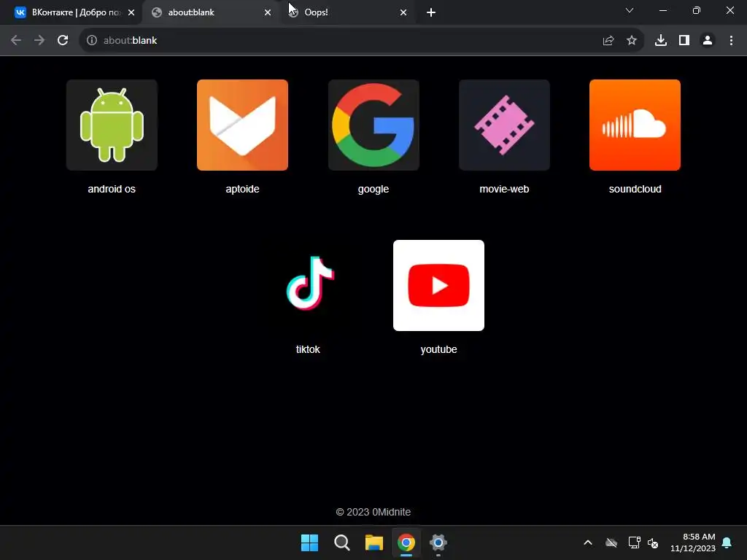Toggle the Chrome side panel
Viewport: 747px width, 560px height.
684,41
